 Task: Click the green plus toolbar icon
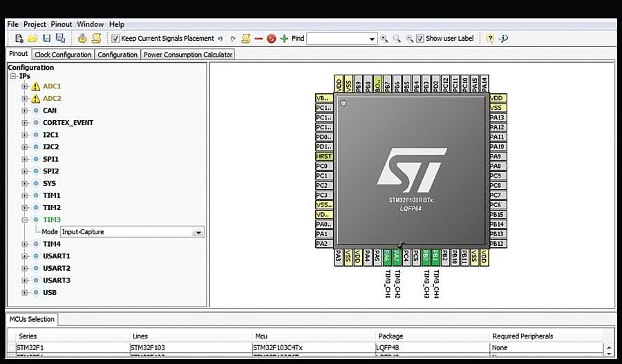(284, 39)
